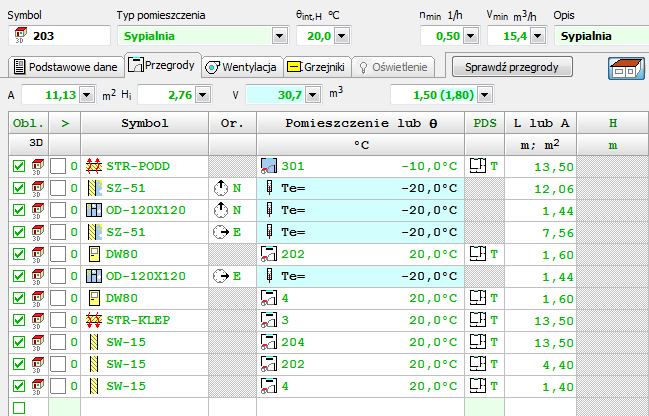This screenshot has width=649, height=416.
Task: Select the Przegrody tab
Action: [162, 65]
